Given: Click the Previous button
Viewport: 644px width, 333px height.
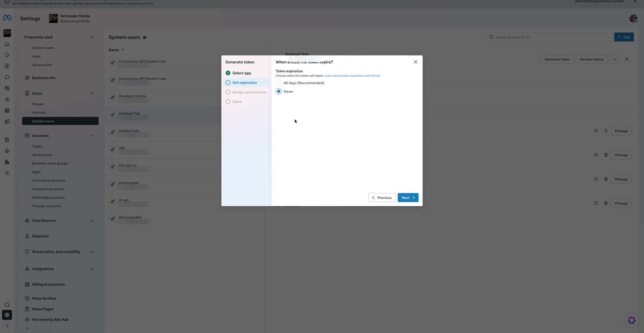Looking at the screenshot, I should click(x=382, y=197).
